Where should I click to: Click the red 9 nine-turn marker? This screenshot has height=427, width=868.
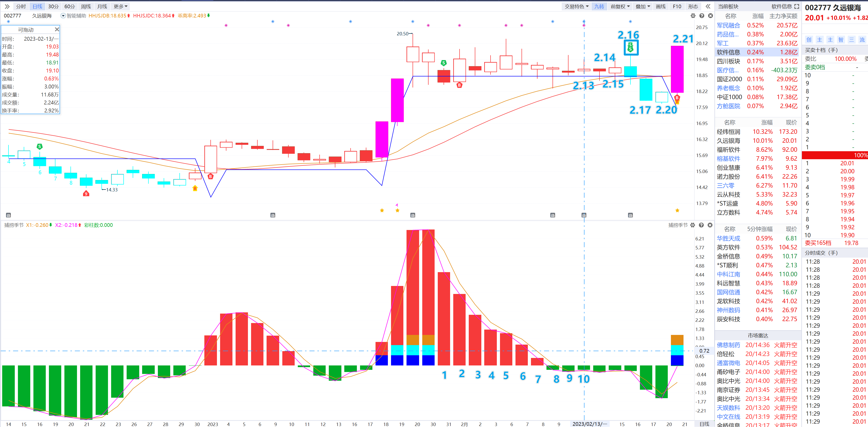click(x=86, y=194)
